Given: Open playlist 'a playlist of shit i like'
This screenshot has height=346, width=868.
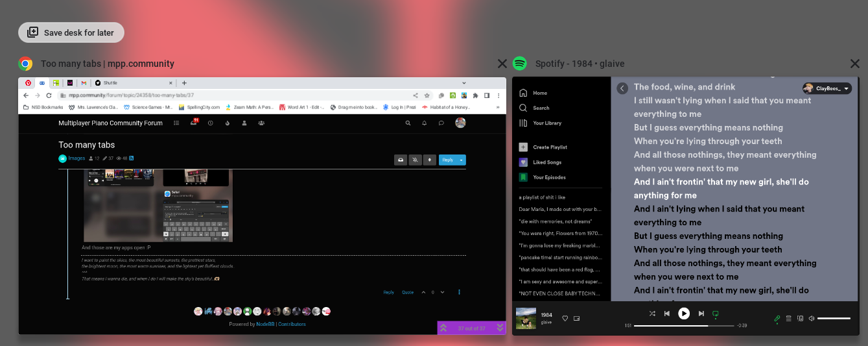Looking at the screenshot, I should (x=542, y=197).
